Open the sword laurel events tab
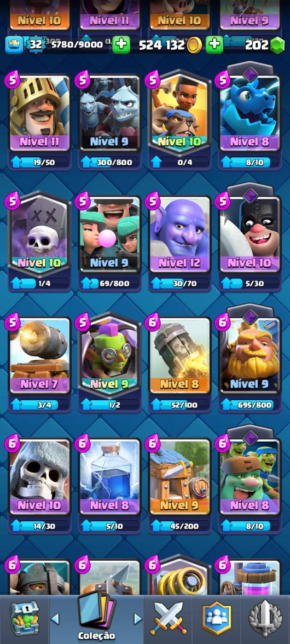The image size is (290, 644). click(x=265, y=619)
